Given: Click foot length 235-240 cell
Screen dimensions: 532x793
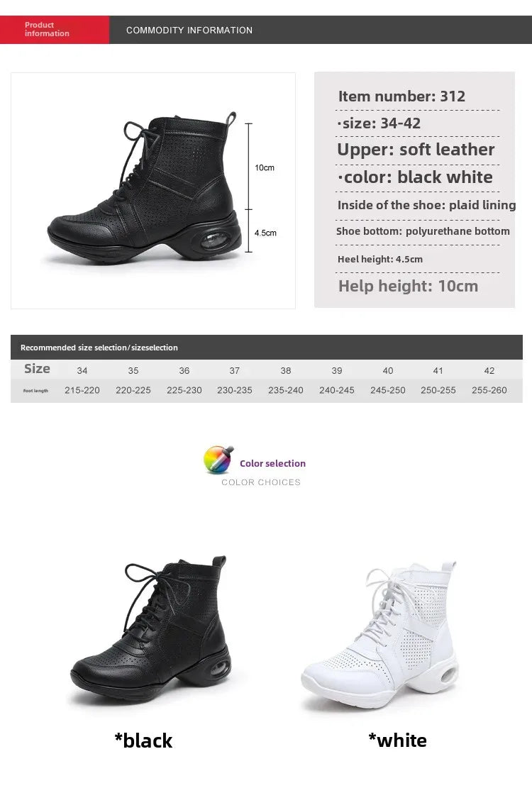Looking at the screenshot, I should (286, 390).
